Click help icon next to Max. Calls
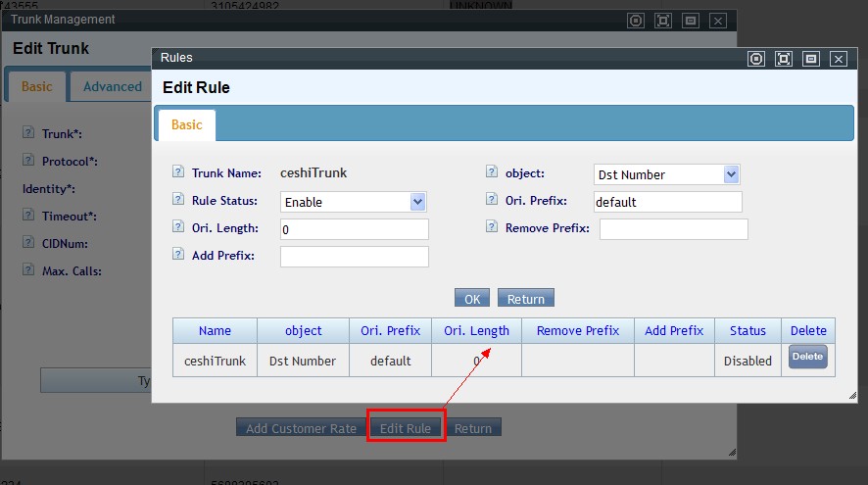Viewport: 868px width, 485px height. point(28,269)
